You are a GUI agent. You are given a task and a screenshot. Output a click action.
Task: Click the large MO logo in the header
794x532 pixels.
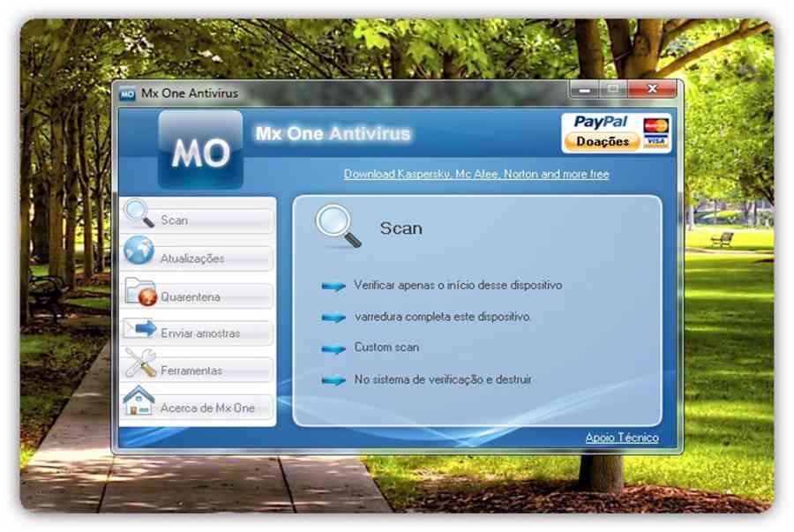point(200,150)
